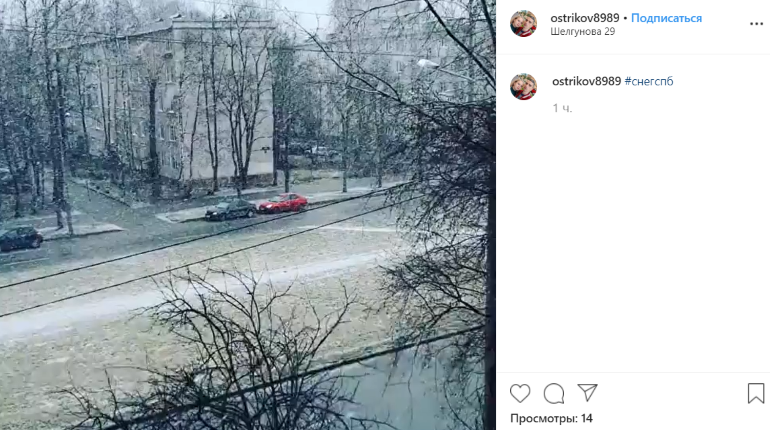Like the post with the heart icon
Viewport: 770px width, 430px height.
pos(520,393)
